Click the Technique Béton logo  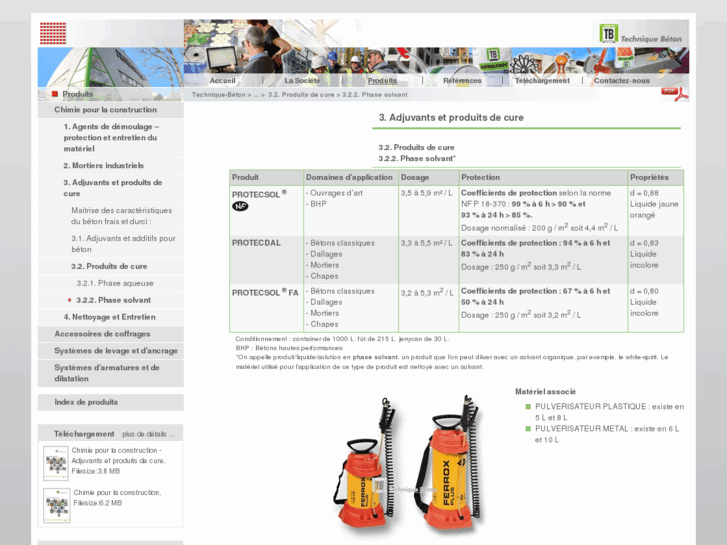coord(640,34)
